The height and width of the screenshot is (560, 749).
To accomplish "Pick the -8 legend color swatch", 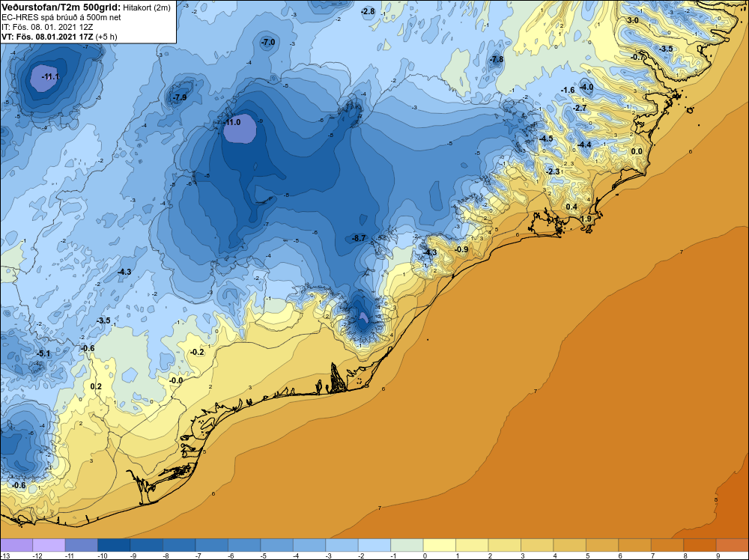I will coord(179,545).
